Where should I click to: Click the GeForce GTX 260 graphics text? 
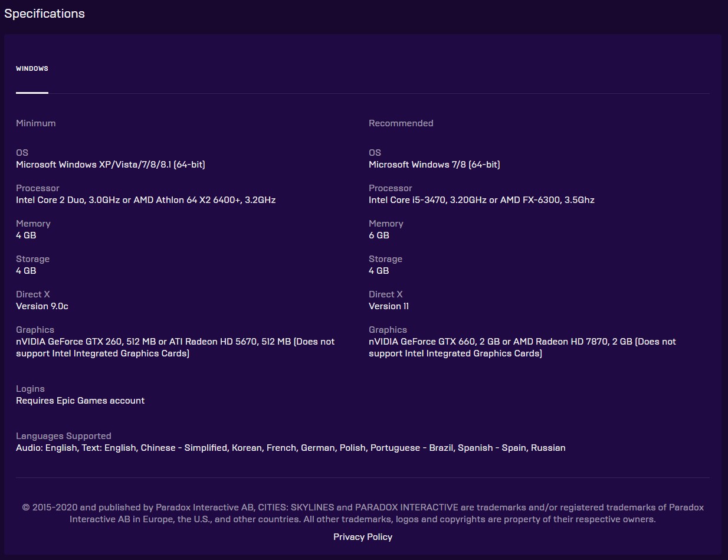(x=175, y=348)
